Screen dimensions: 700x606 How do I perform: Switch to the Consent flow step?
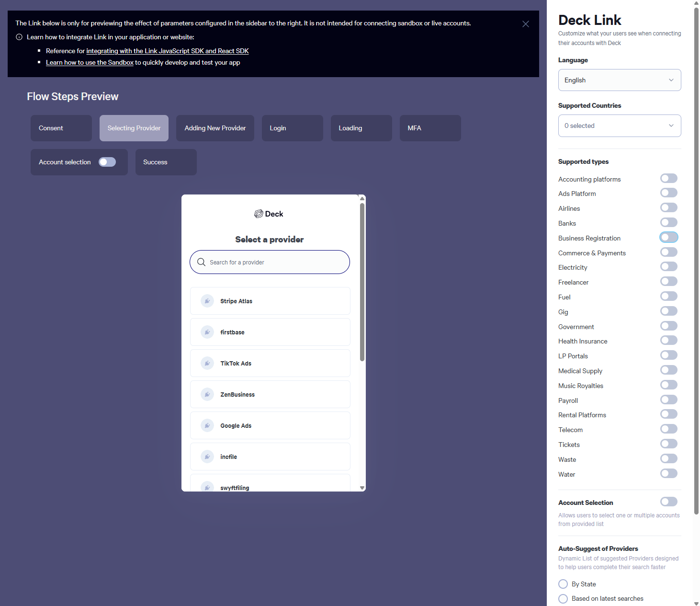pyautogui.click(x=61, y=128)
